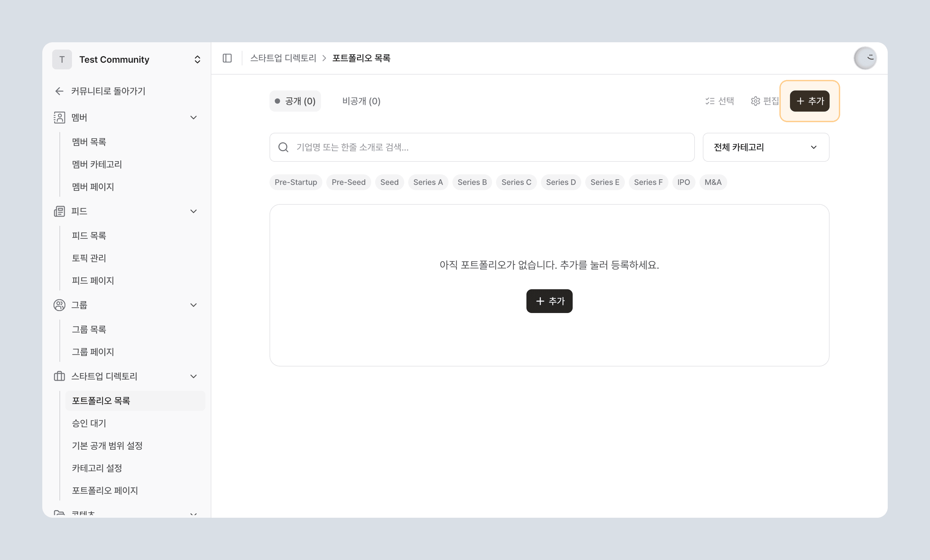
Task: Click the 스타트업 디렉토리 briefcase icon
Action: (59, 376)
